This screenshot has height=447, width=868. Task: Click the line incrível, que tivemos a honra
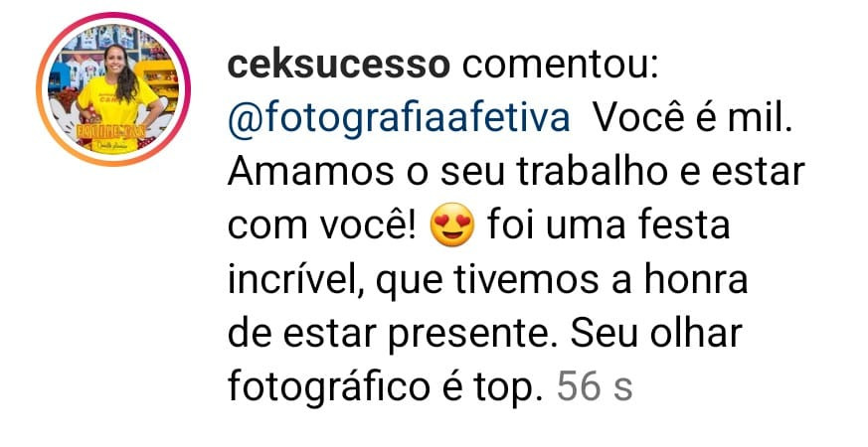[x=488, y=281]
